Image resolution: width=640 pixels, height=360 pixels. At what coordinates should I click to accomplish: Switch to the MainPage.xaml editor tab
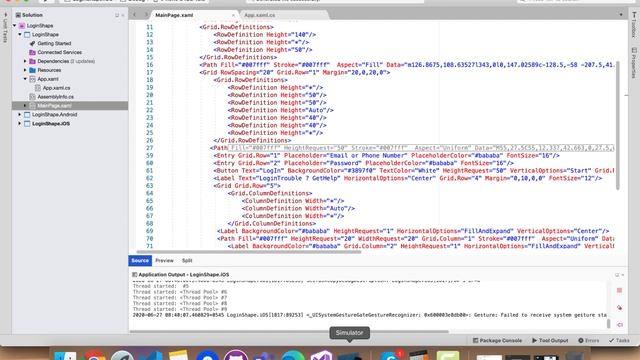[174, 15]
